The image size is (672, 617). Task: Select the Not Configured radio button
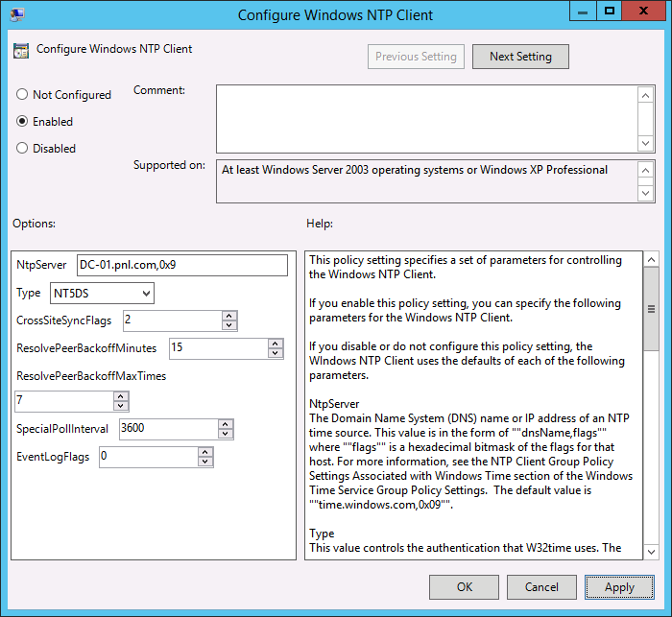pyautogui.click(x=22, y=95)
